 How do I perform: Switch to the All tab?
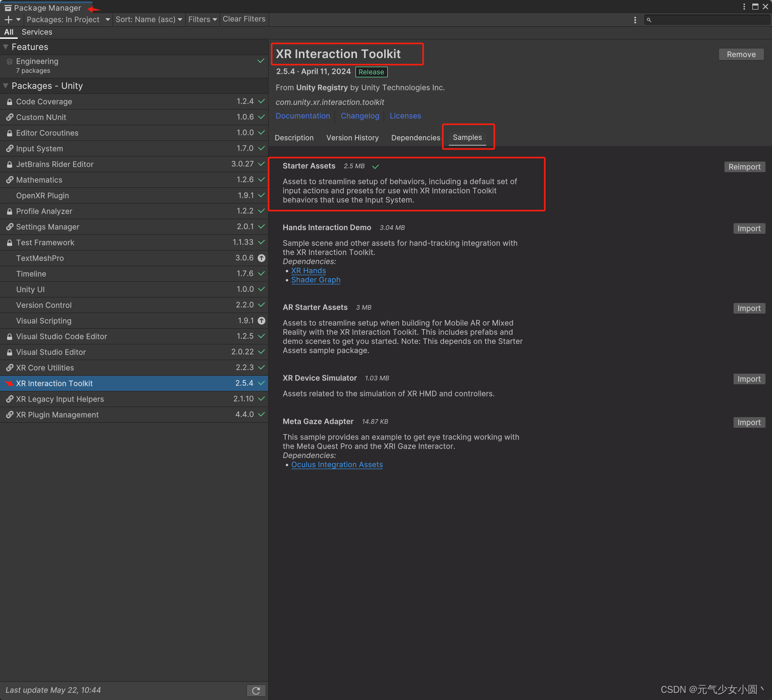[x=9, y=32]
